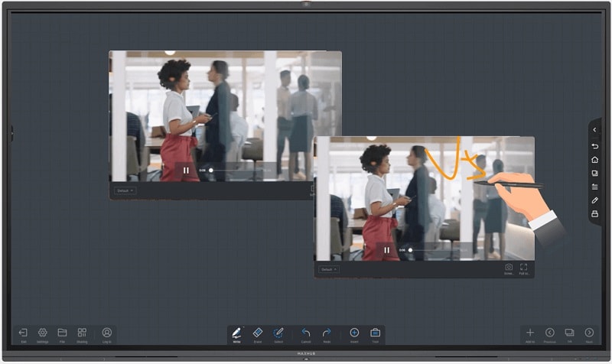The width and height of the screenshot is (612, 364).
Task: Click the Home icon in side toolbar
Action: tap(595, 160)
